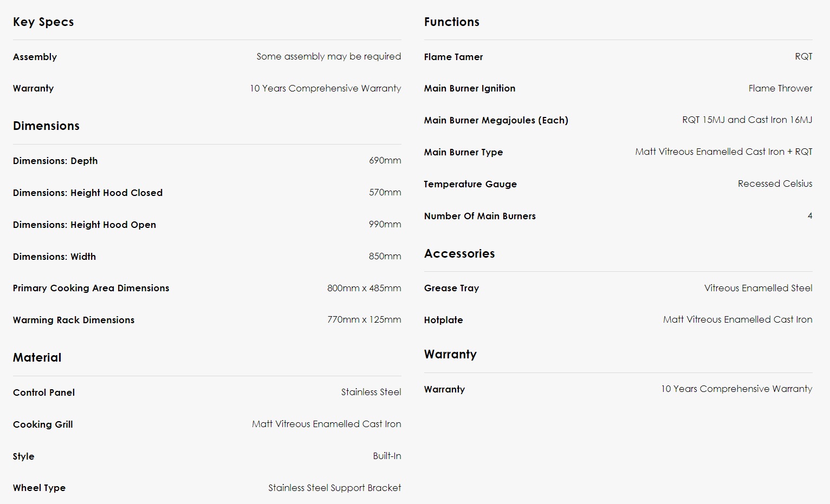Select the Dimensions section heading
830x504 pixels.
tap(46, 126)
